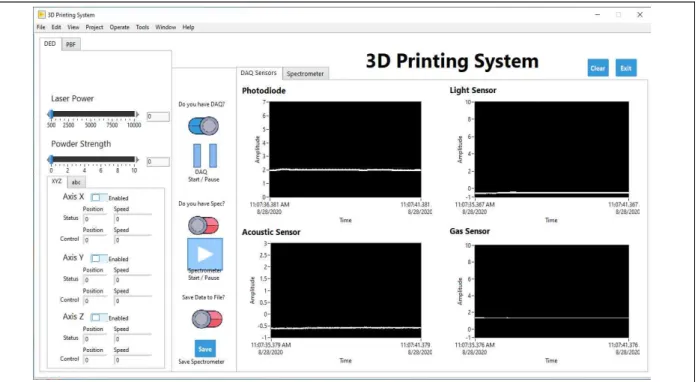Image resolution: width=698 pixels, height=382 pixels.
Task: Toggle the 'Do you have Spec?' switch
Action: pos(203,225)
